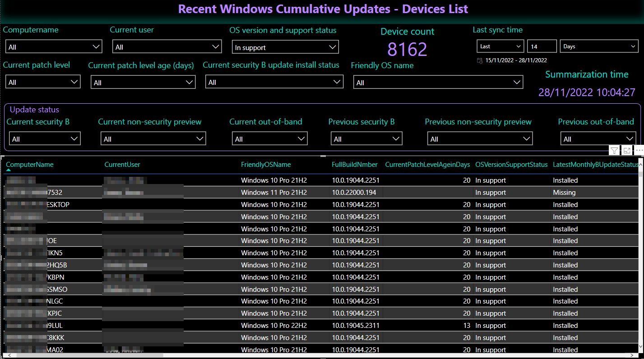Viewport: 644px width, 359px height.
Task: Click the filter funnel icon above the table
Action: [614, 151]
